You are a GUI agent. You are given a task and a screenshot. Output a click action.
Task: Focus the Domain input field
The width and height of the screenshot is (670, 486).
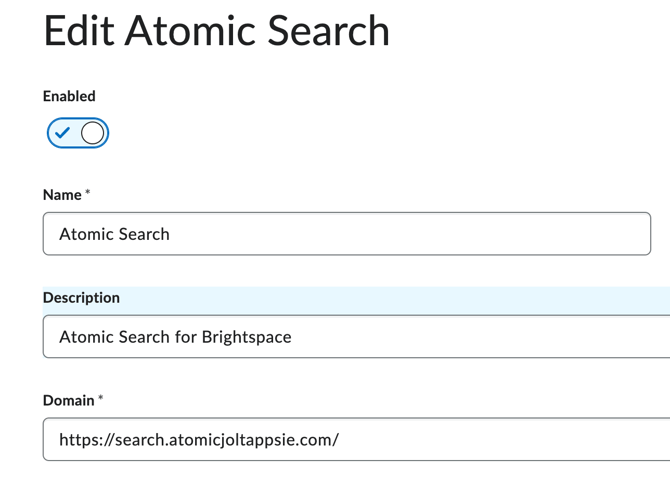click(355, 440)
